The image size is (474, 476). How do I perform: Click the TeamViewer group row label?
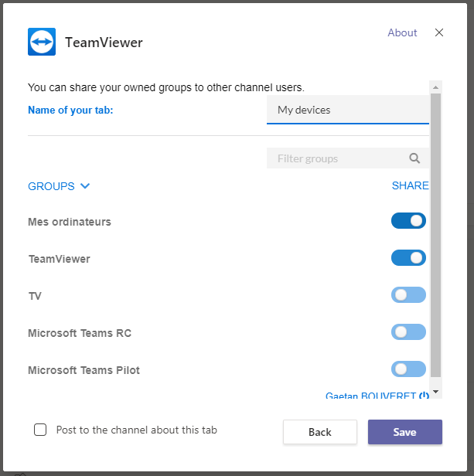click(x=60, y=259)
